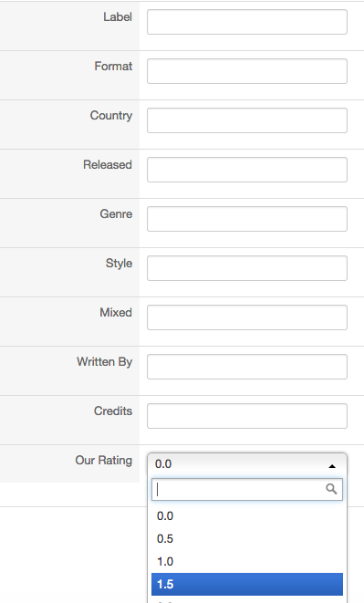The width and height of the screenshot is (364, 603).
Task: Choose the 0.5 rating option
Action: coord(247,539)
